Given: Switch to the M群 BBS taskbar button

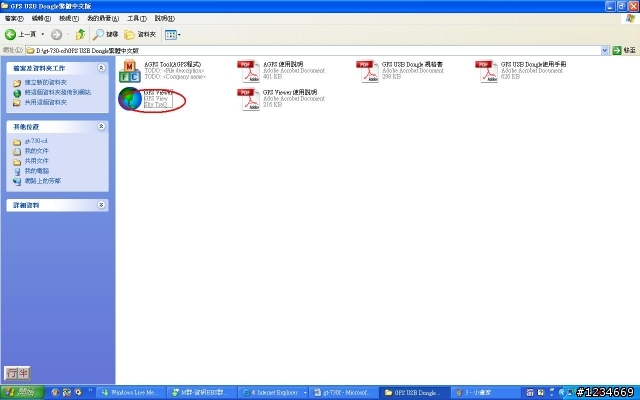Looking at the screenshot, I should [x=201, y=393].
